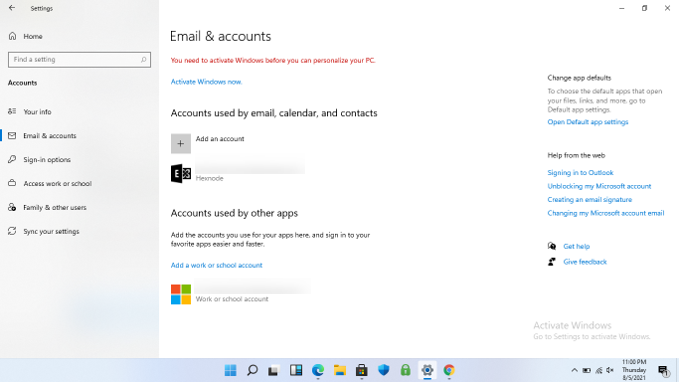679x382 pixels.
Task: Open taskbar Search
Action: click(x=252, y=370)
